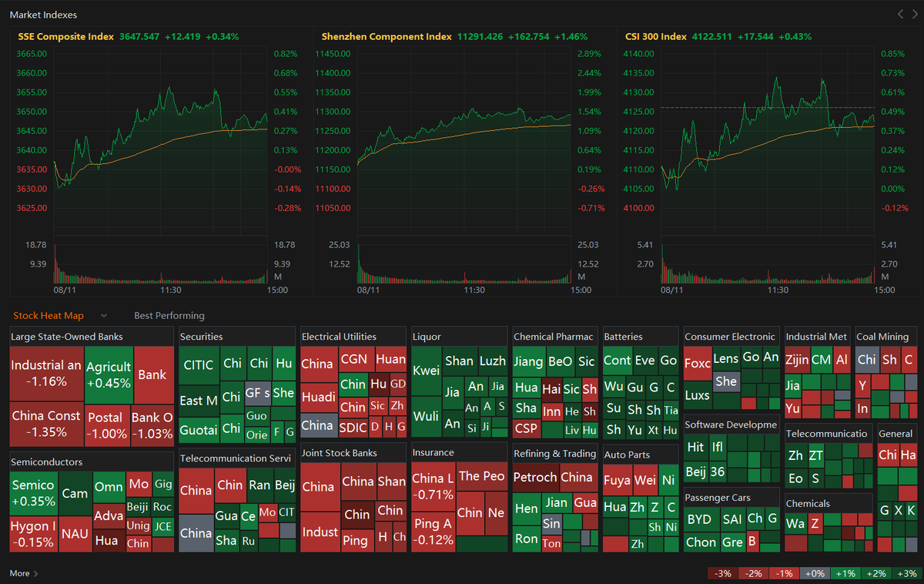Select the 'Zijin' tile in Industrial Met

coord(797,360)
